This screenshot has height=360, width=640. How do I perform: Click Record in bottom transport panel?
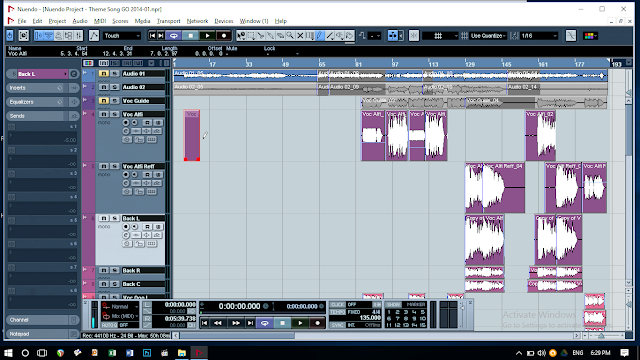317,323
